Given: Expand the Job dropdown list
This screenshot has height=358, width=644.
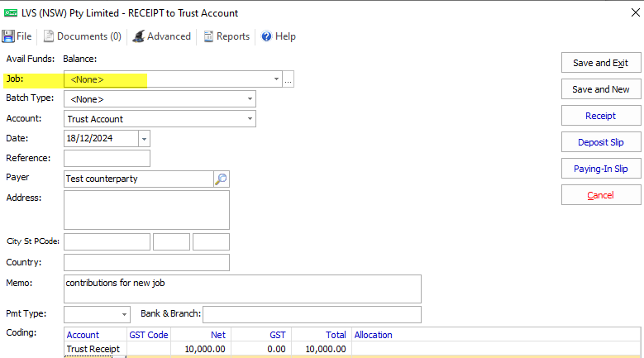Looking at the screenshot, I should (276, 79).
